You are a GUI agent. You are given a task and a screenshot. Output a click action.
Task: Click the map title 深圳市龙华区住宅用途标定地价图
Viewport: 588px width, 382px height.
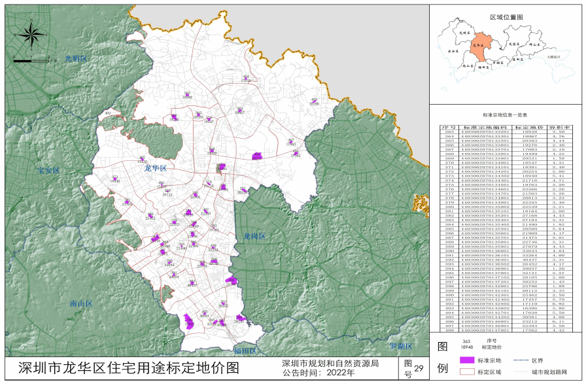coord(128,368)
